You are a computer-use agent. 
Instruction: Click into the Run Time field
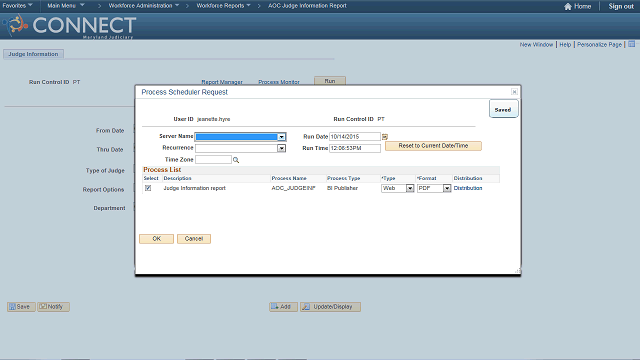tap(355, 148)
